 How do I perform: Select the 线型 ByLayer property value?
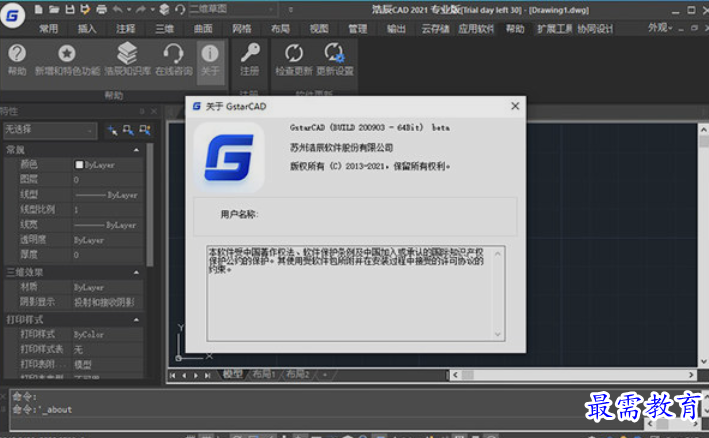point(108,195)
